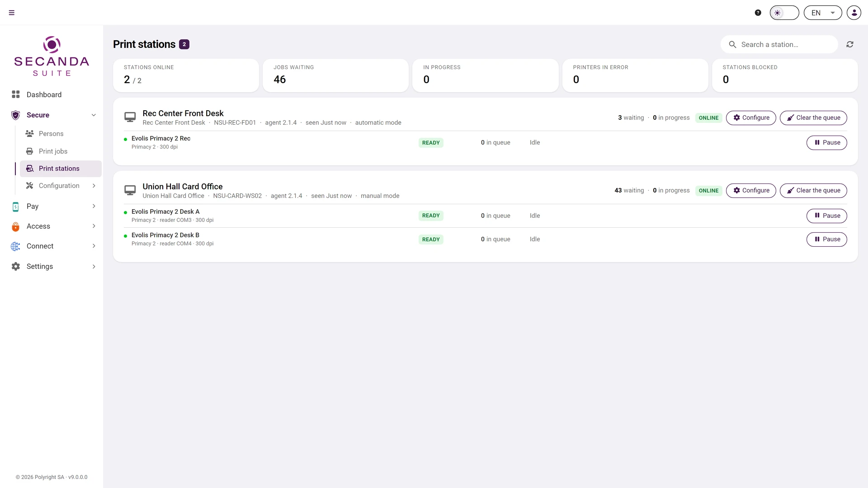Expand the Configuration submenu chevron

tap(94, 186)
